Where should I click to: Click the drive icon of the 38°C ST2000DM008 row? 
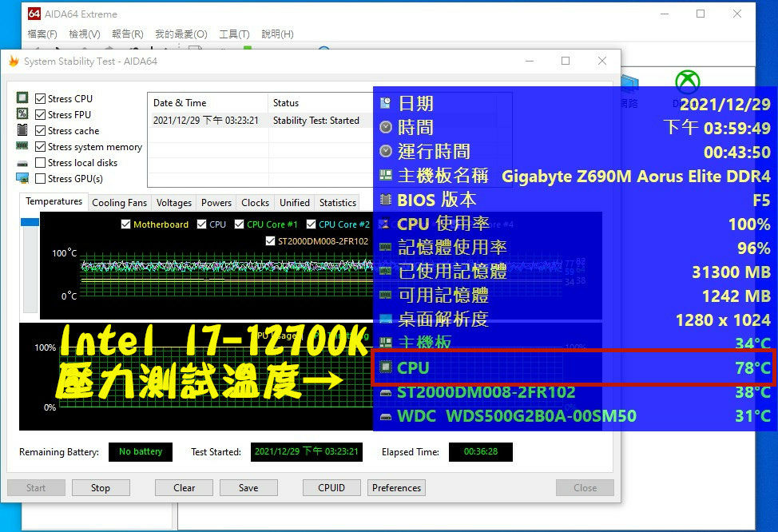tap(386, 393)
